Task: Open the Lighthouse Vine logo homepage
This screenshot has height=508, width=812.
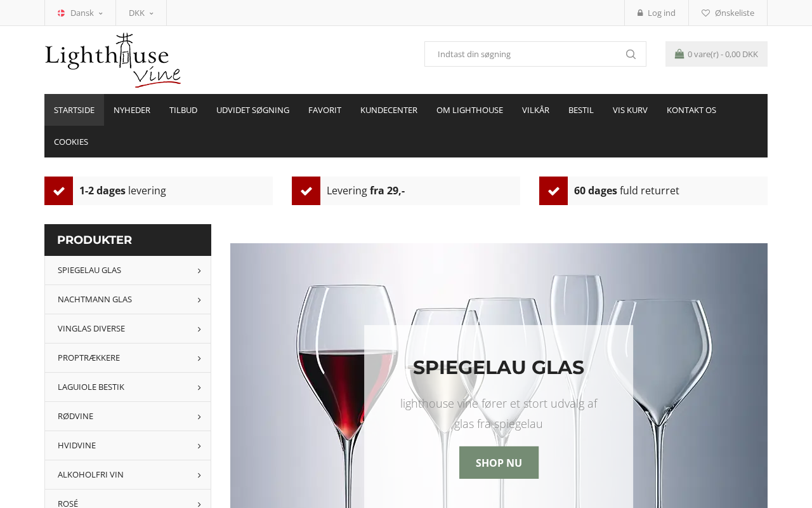Action: (x=113, y=60)
